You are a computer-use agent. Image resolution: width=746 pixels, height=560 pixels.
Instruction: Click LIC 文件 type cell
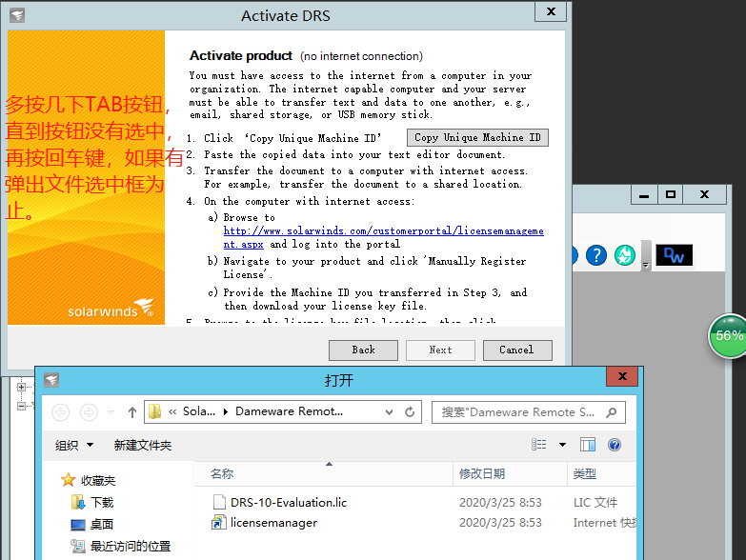pyautogui.click(x=595, y=503)
